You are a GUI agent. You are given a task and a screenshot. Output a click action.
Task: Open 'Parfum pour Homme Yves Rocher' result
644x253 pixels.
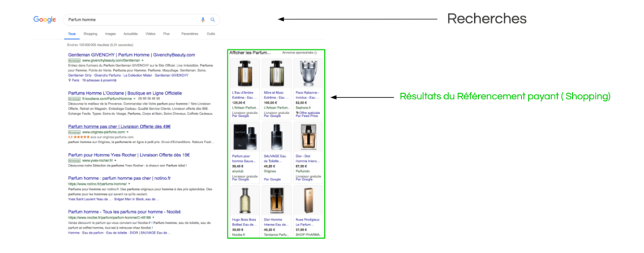tap(129, 155)
